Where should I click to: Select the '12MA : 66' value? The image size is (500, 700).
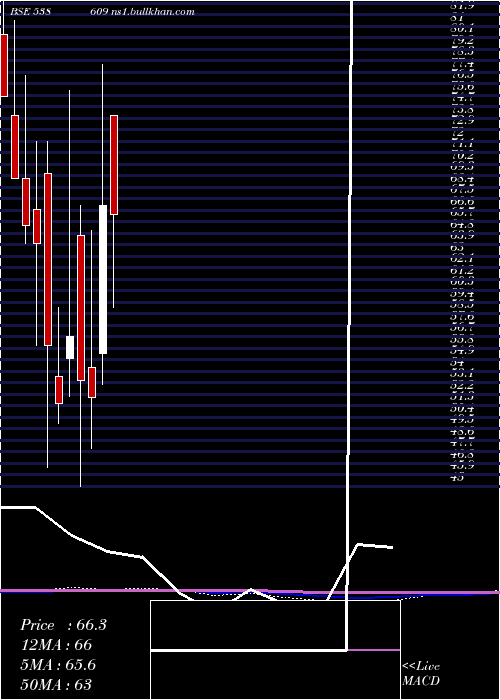tap(56, 645)
